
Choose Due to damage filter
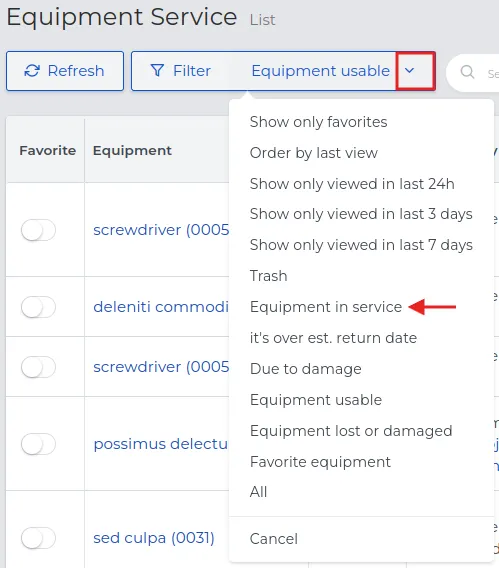point(306,369)
